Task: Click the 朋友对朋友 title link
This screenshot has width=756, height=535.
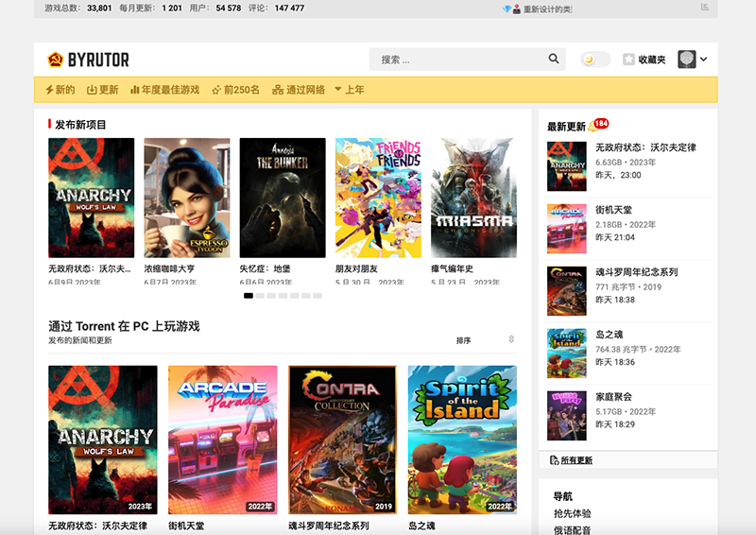Action: [357, 268]
